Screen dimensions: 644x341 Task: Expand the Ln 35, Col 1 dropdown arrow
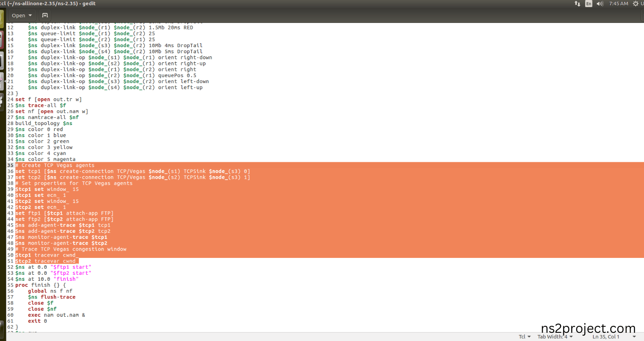[634, 337]
